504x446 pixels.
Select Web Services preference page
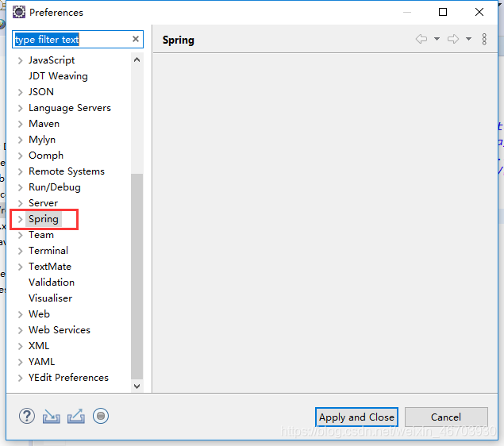[x=60, y=329]
